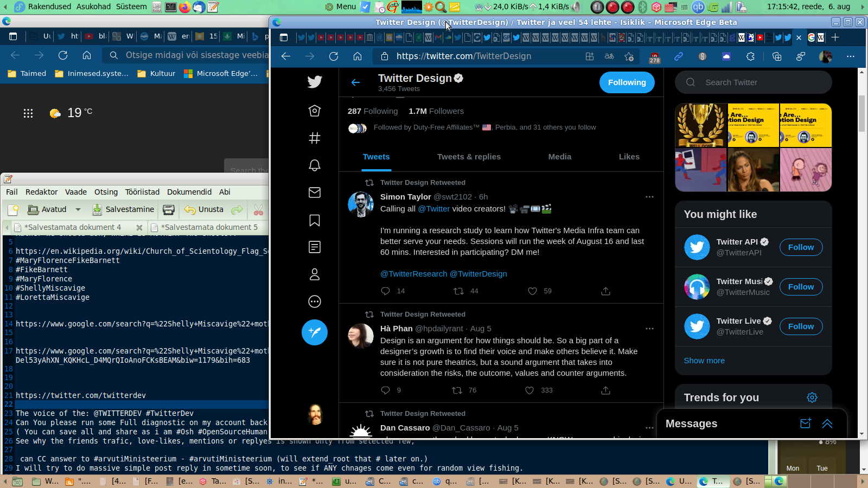Retweet Simon Taylor's tweet
Viewport: 868px width, 488px height.
pos(458,291)
